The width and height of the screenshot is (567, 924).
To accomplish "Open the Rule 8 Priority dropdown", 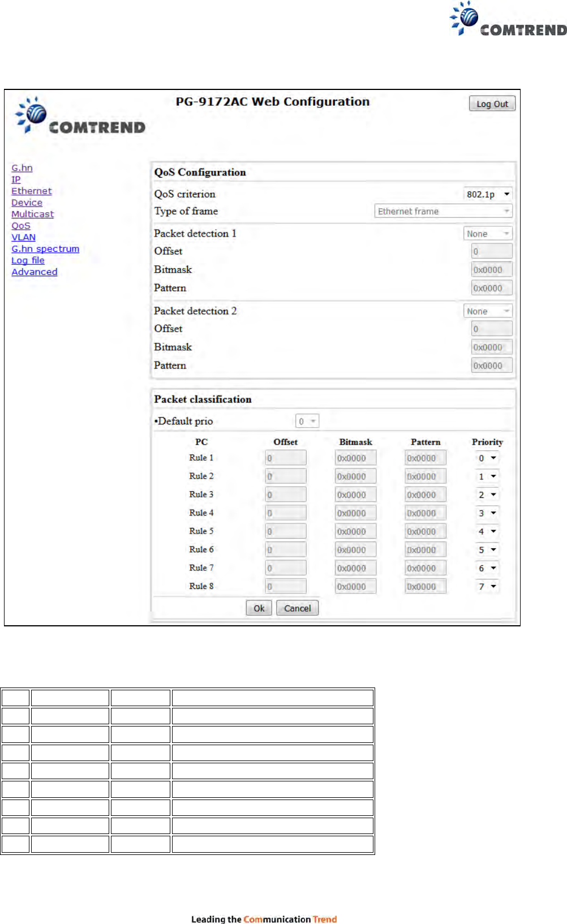I will tap(487, 586).
